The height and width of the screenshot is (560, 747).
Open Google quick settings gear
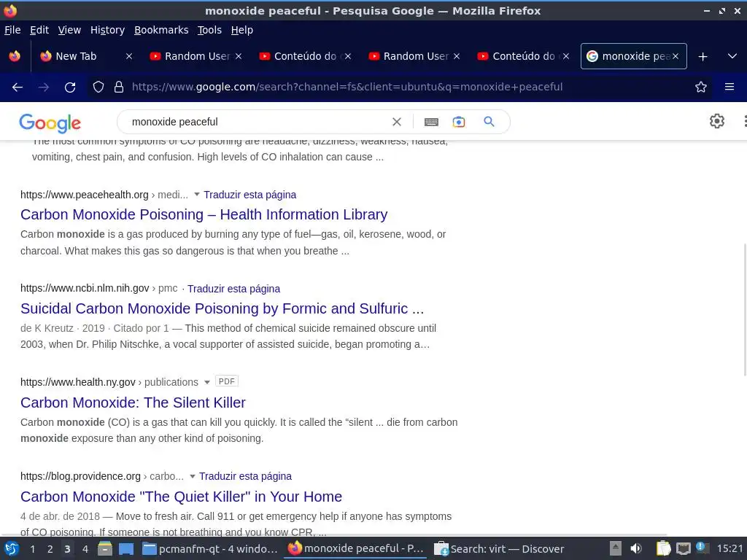tap(717, 121)
